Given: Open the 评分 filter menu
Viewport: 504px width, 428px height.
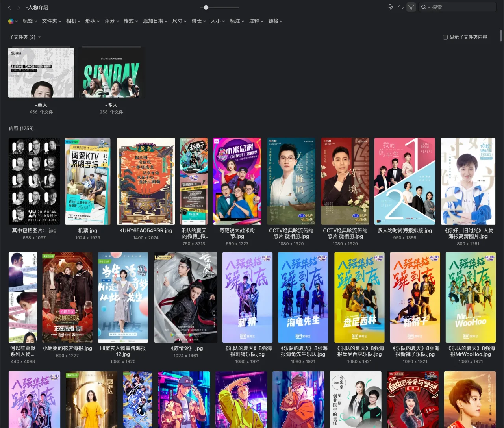Looking at the screenshot, I should [x=111, y=21].
